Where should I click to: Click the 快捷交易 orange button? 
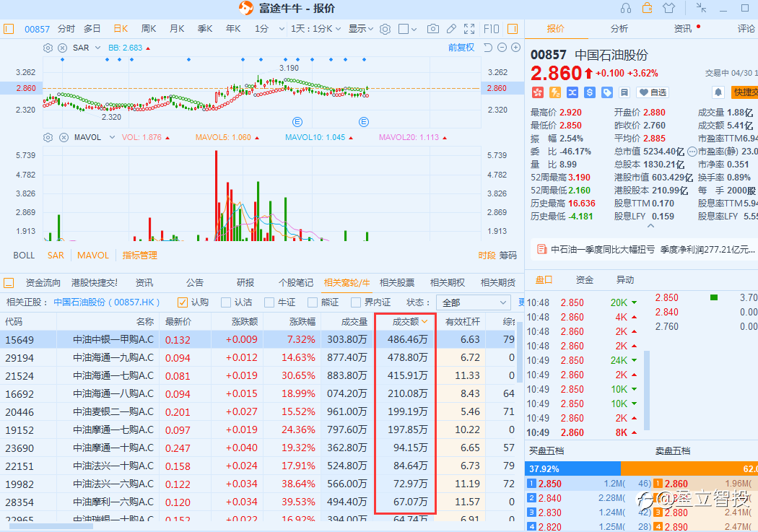click(x=745, y=92)
